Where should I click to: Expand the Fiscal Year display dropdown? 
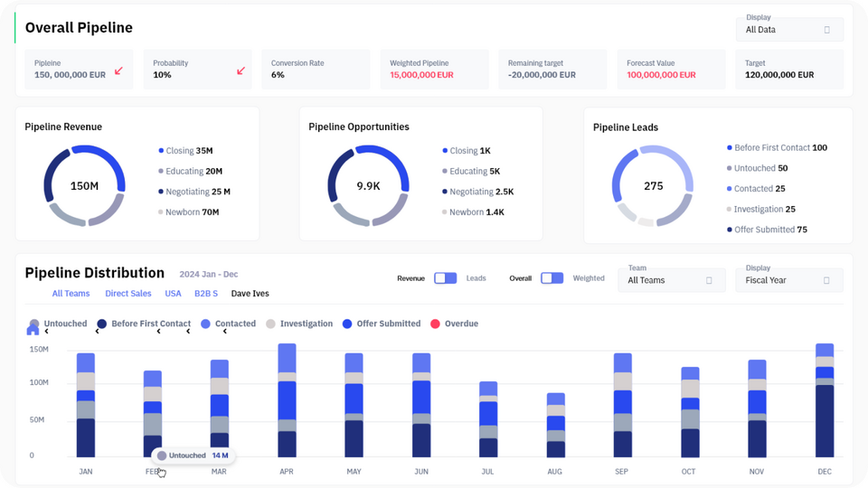pyautogui.click(x=789, y=280)
